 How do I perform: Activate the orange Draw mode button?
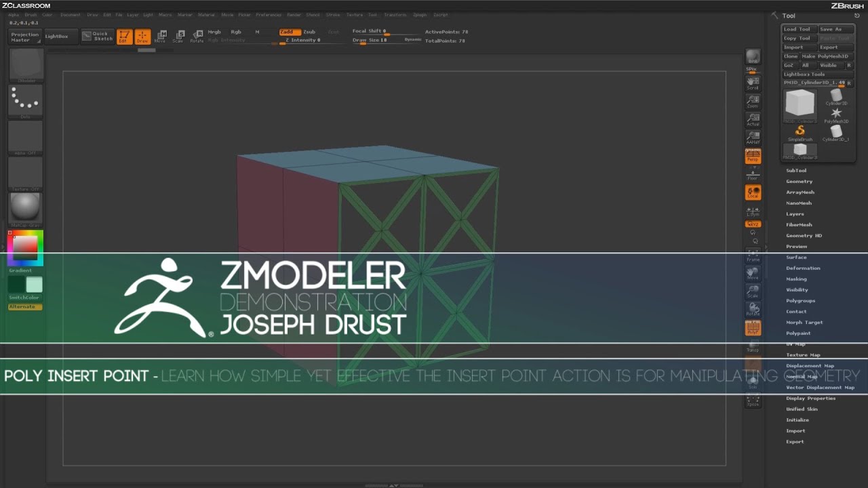[x=142, y=37]
